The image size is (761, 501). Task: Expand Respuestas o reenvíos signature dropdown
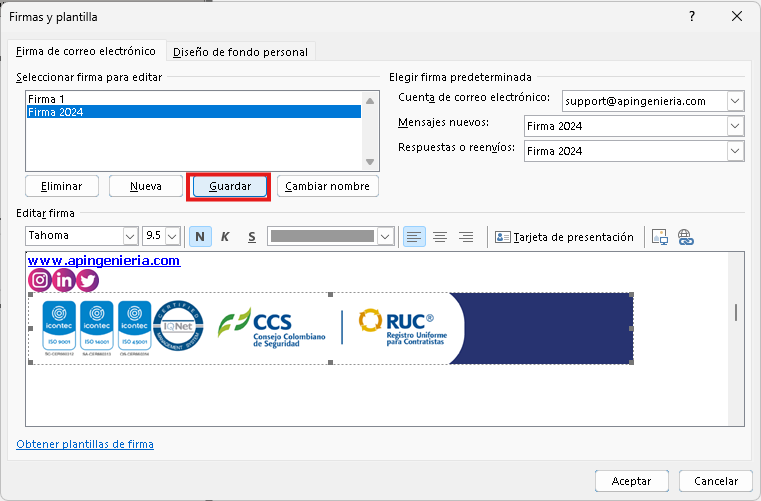point(735,151)
